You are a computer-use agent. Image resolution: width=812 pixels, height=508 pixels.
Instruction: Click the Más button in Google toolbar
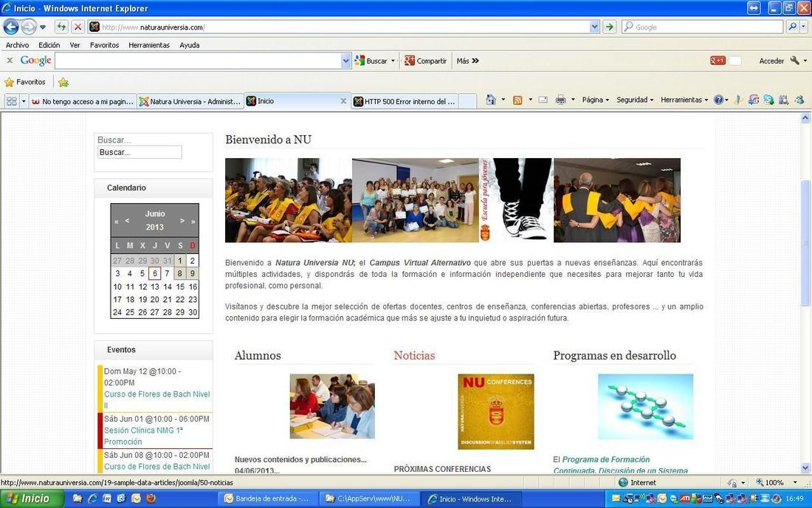point(467,61)
